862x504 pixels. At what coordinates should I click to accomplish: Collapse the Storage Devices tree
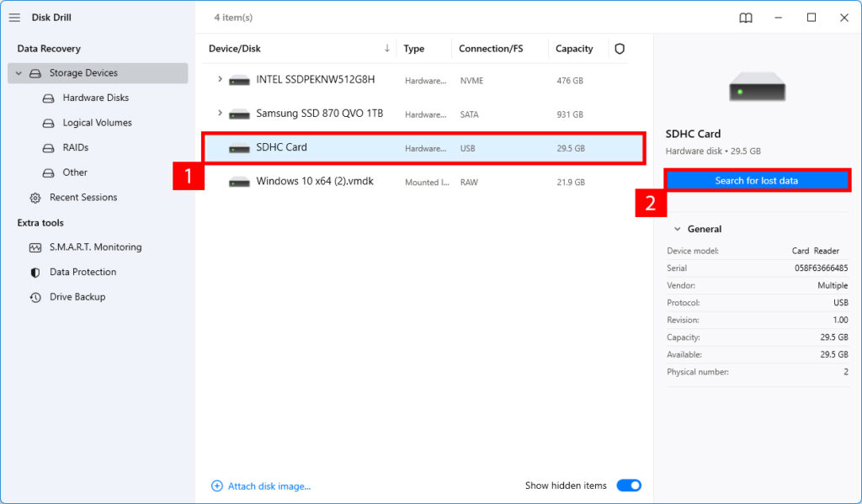[19, 73]
